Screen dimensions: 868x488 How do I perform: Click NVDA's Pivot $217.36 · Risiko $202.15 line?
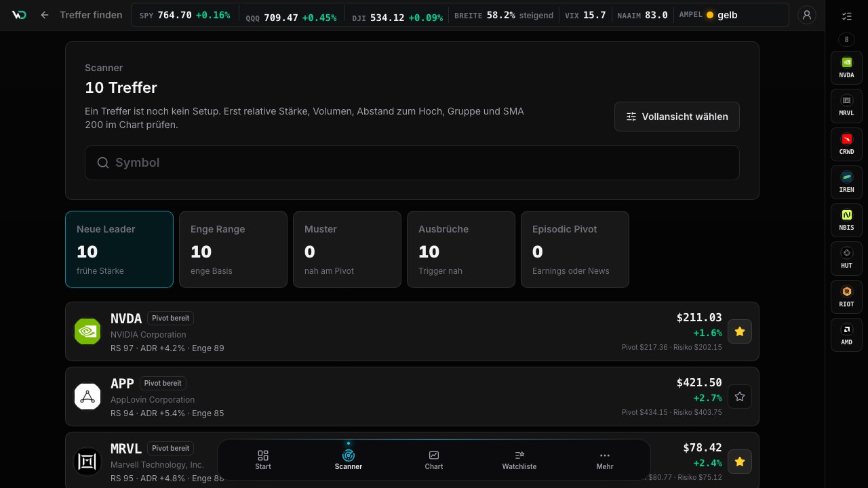672,347
